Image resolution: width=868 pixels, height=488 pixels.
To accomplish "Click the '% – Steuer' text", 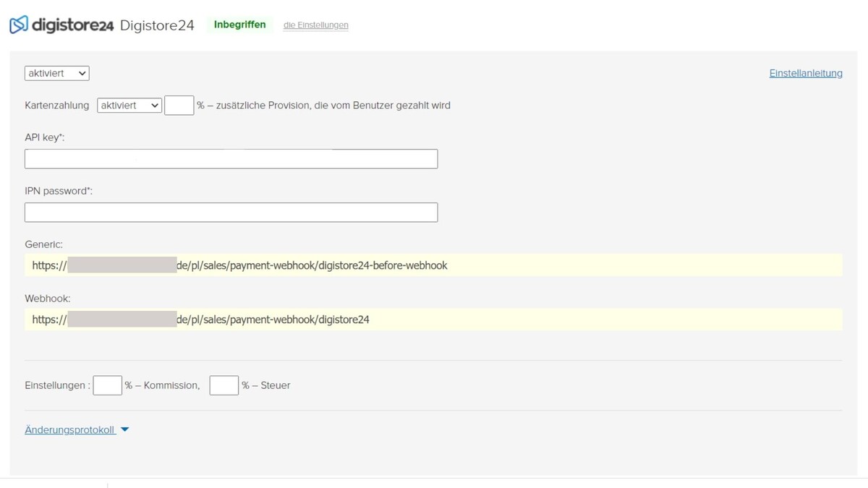I will [x=266, y=385].
